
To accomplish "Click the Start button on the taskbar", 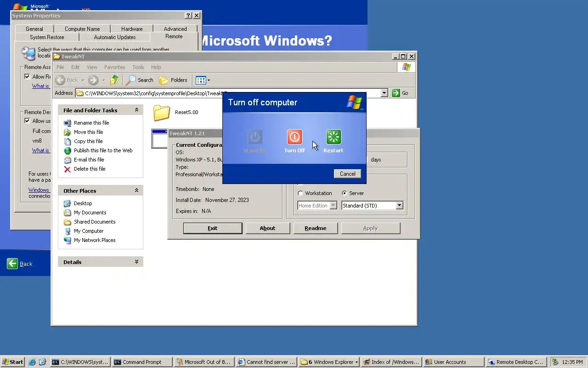I will pos(12,362).
